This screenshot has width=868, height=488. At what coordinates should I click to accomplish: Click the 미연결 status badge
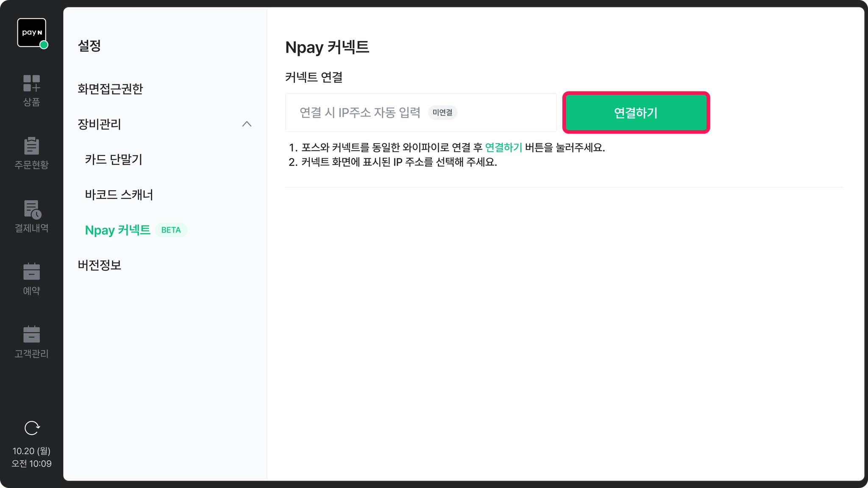tap(442, 113)
